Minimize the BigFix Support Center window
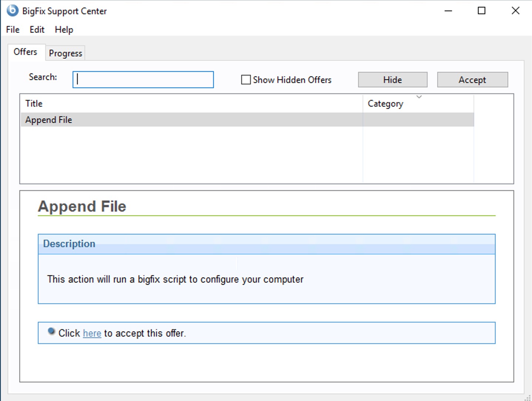 pos(448,11)
